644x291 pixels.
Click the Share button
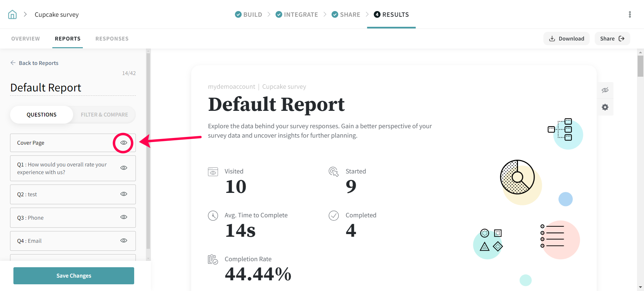pos(612,39)
